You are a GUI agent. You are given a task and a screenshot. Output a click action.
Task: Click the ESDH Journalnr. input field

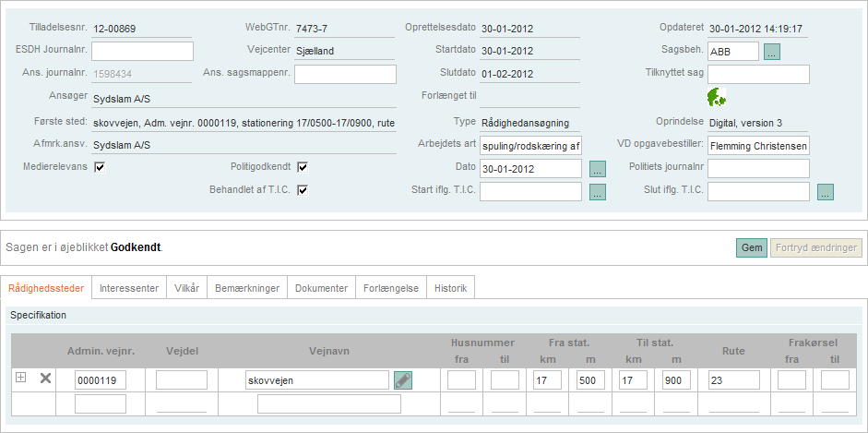click(x=142, y=51)
